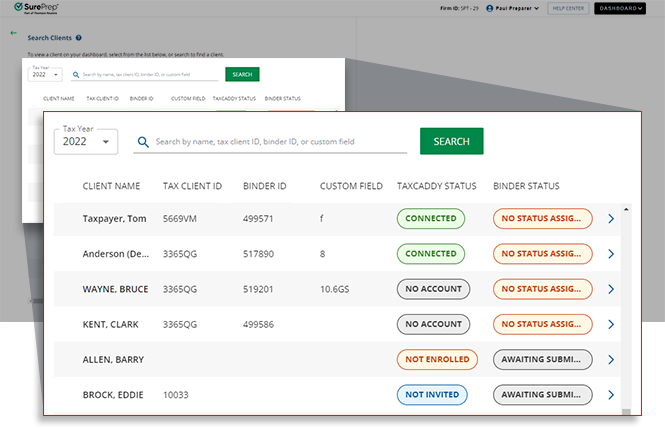Click the help icon next to Search Clients
Viewport: 665px width, 433px height.
[x=79, y=38]
